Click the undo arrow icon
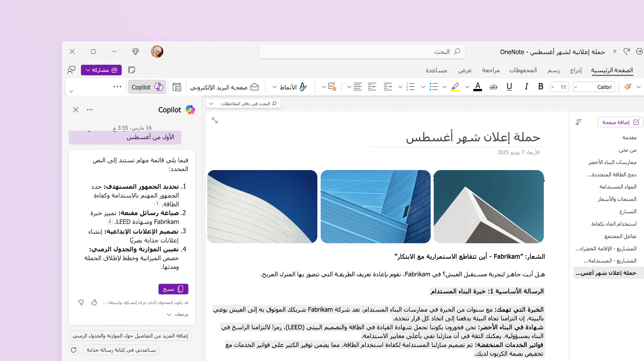644x361 pixels. (x=627, y=52)
